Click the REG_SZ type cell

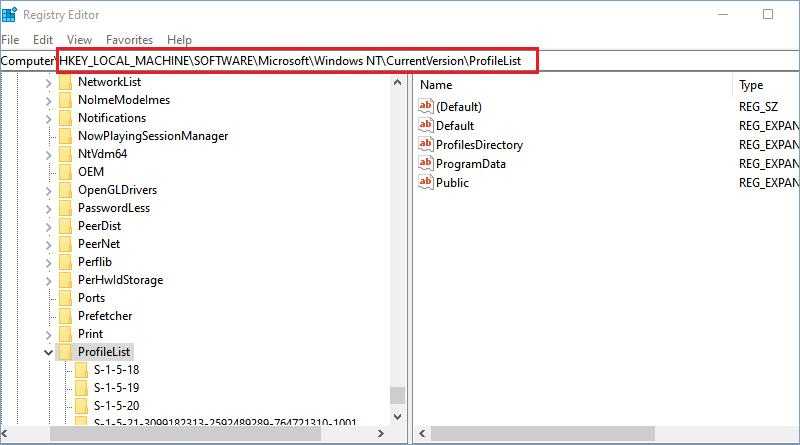tap(758, 107)
